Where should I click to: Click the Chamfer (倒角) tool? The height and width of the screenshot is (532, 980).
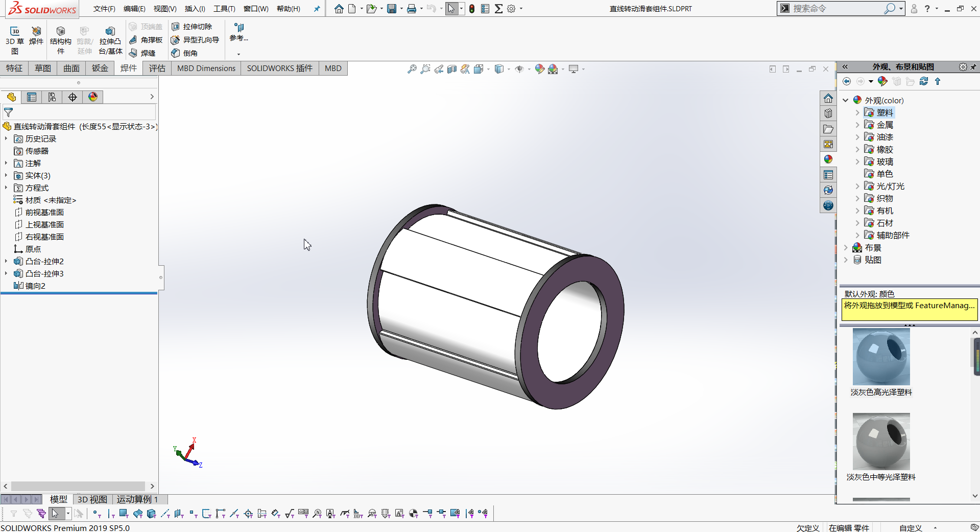click(184, 53)
